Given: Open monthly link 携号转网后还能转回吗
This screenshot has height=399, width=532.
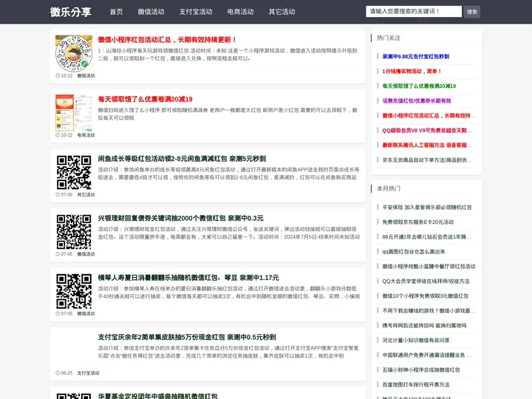Looking at the screenshot, I should click(424, 325).
